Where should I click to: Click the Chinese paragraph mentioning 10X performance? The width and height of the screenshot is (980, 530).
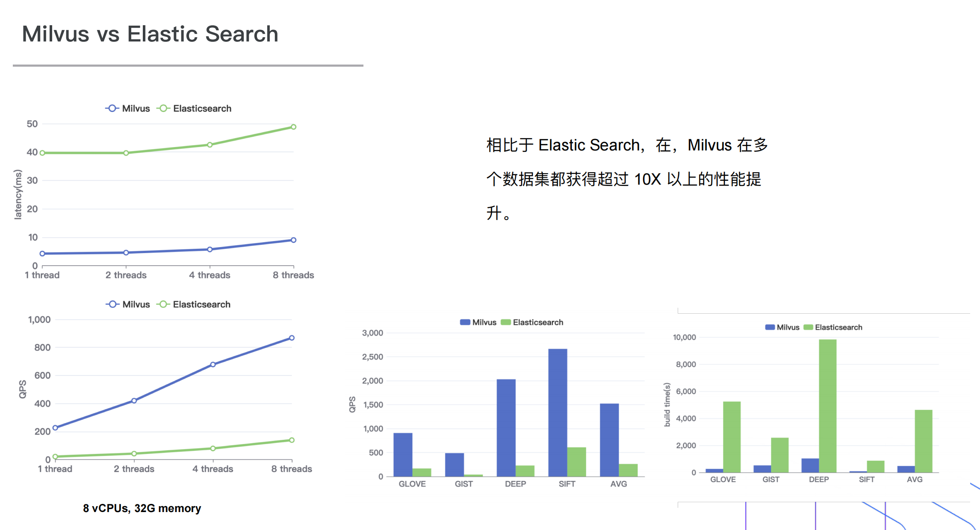point(627,179)
